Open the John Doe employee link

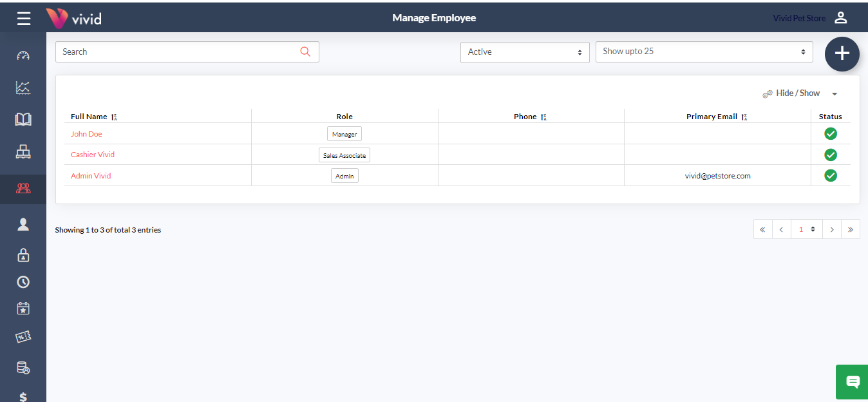[x=86, y=134]
